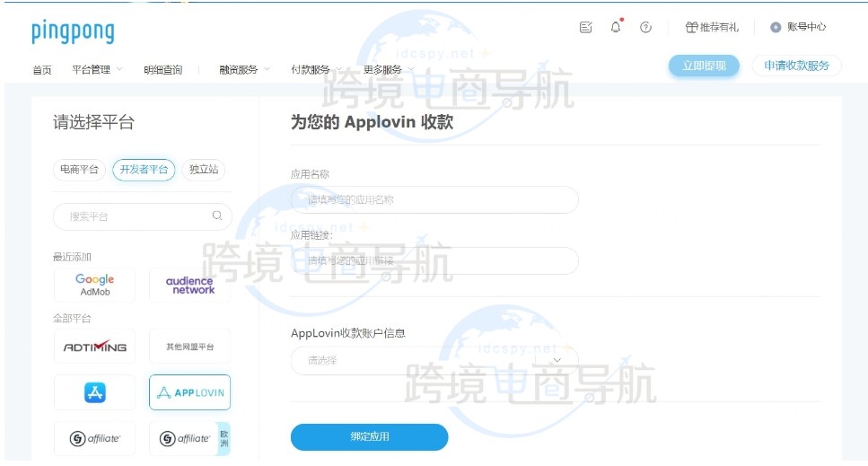This screenshot has height=466, width=868.
Task: Switch to 独立站 tab
Action: [204, 170]
